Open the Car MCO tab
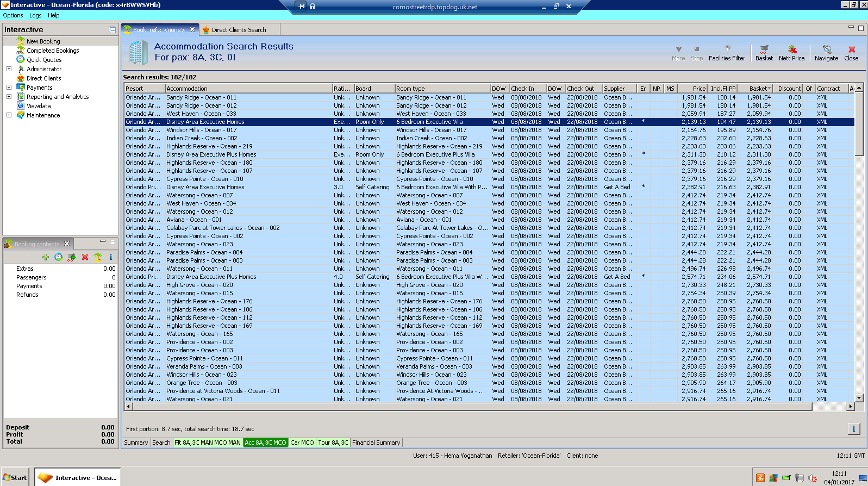Screen dimensions: 868x486 tap(302, 443)
